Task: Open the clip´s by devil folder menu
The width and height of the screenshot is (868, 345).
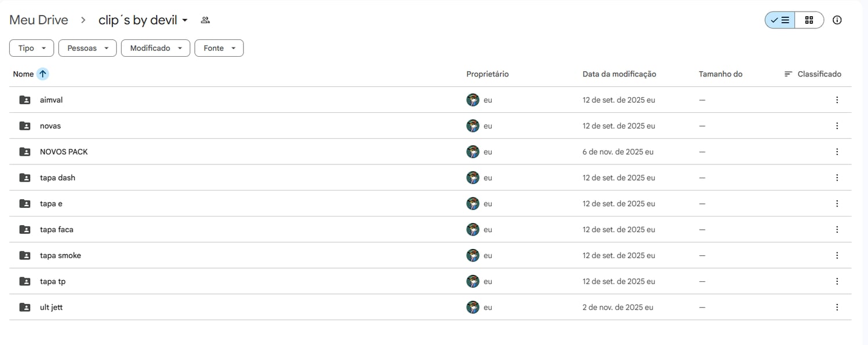Action: [143, 20]
